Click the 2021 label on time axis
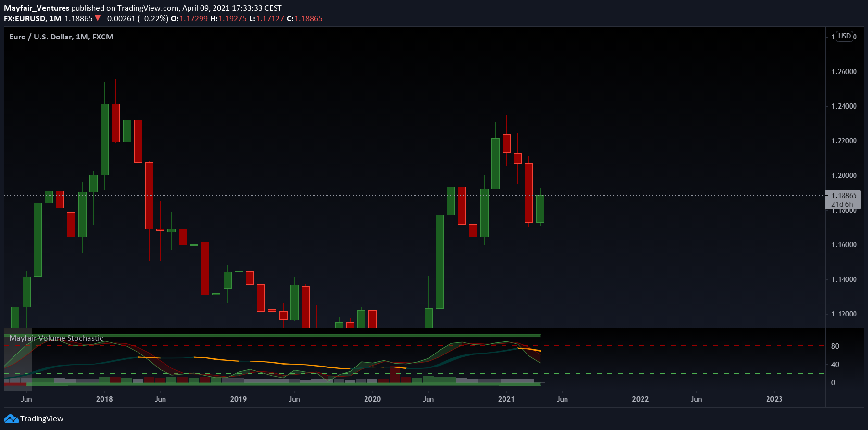868x430 pixels. click(506, 399)
